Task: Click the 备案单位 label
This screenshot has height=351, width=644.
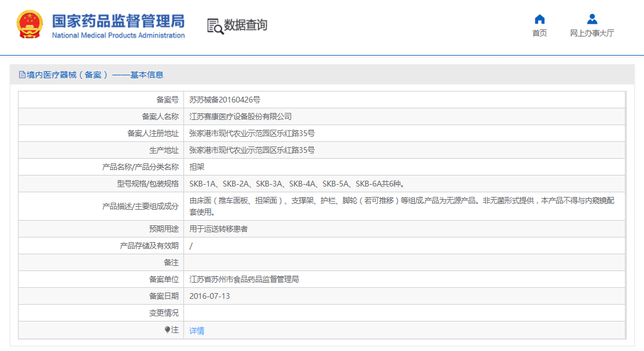Action: (x=164, y=280)
